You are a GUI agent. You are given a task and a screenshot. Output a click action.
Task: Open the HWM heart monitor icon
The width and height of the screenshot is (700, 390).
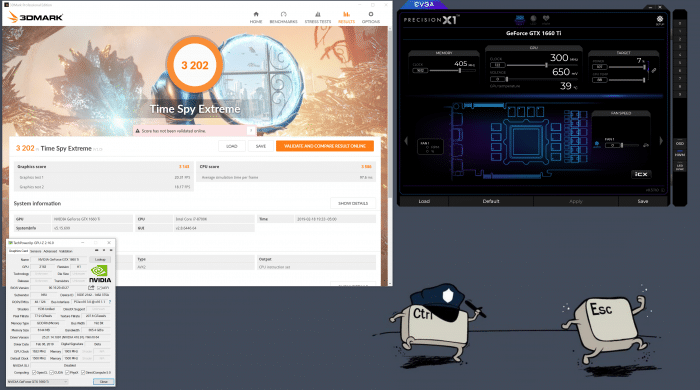click(546, 19)
